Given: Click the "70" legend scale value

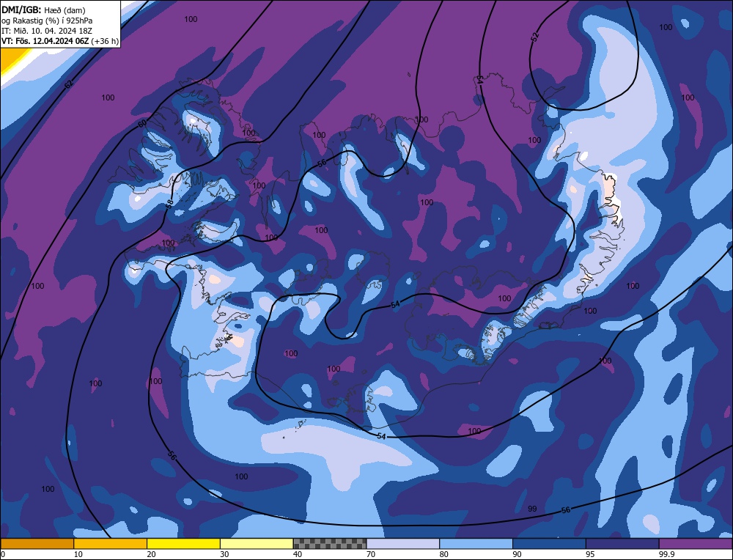Looking at the screenshot, I should coord(371,554).
